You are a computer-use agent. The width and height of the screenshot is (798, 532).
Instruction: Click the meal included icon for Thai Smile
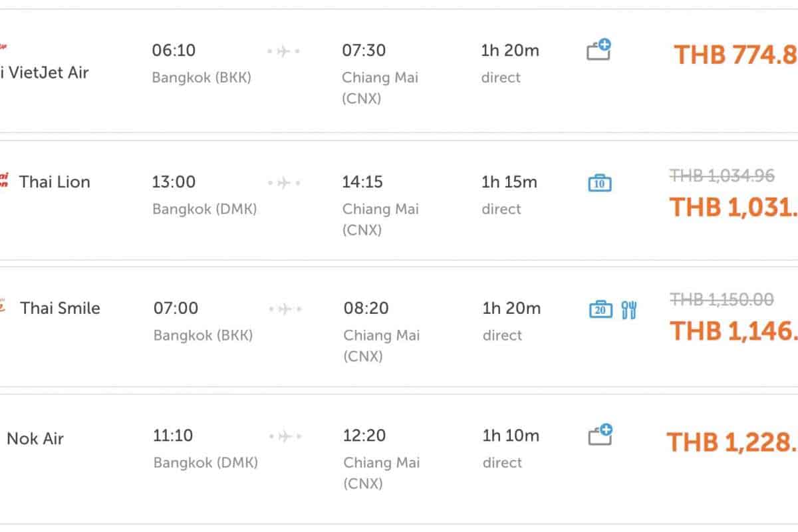click(x=629, y=309)
